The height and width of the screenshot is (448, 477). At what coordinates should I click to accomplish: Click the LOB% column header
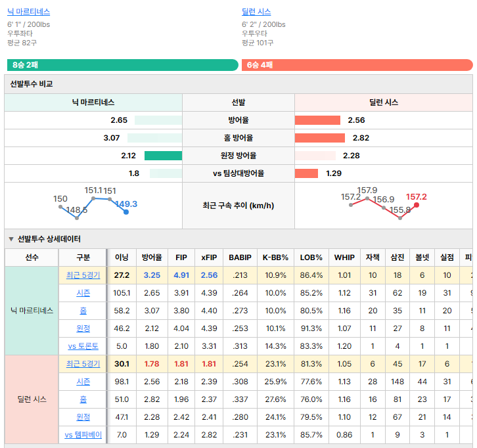point(311,258)
